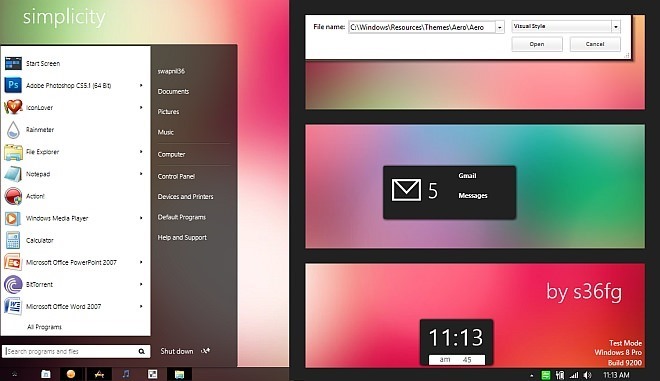Image resolution: width=660 pixels, height=381 pixels.
Task: Open the white file icon on taskbar
Action: (45, 374)
